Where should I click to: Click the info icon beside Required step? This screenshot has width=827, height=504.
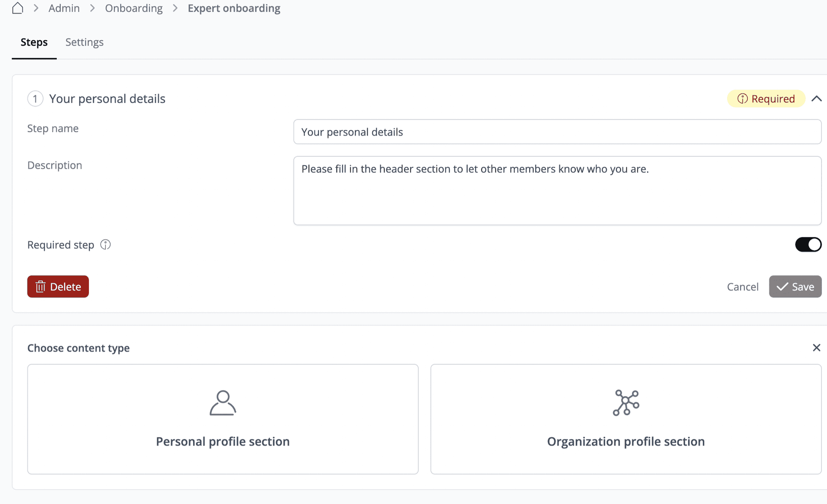(x=105, y=245)
